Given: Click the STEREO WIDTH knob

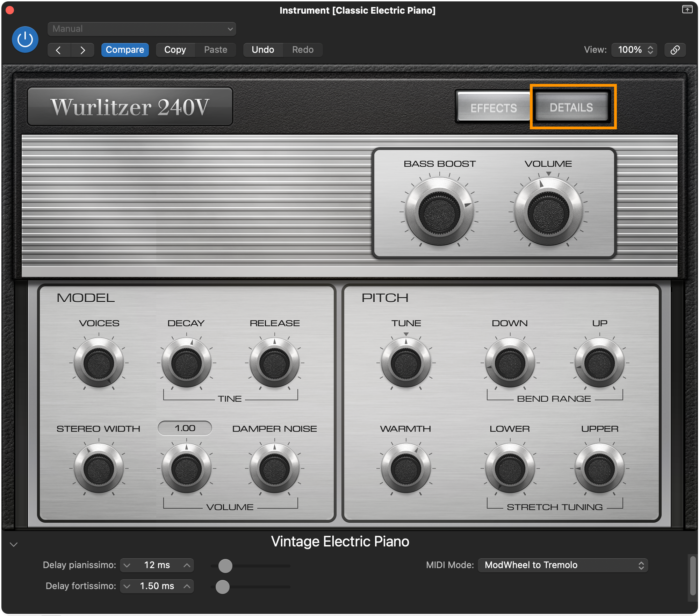Looking at the screenshot, I should click(99, 468).
